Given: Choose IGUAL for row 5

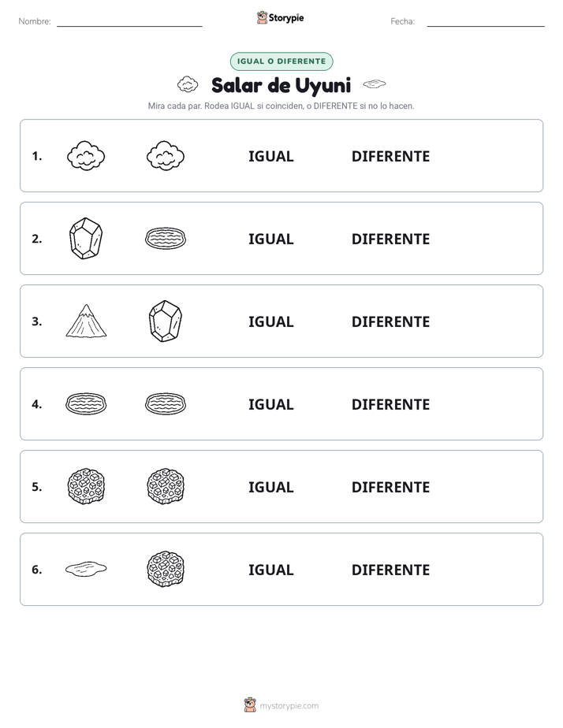Looking at the screenshot, I should pyautogui.click(x=270, y=487).
